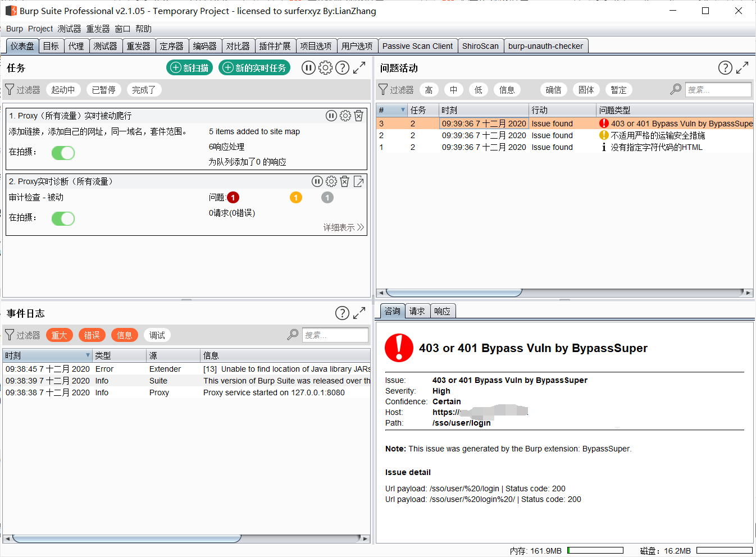Image resolution: width=756 pixels, height=557 pixels.
Task: Toggle the 已暂停 task filter
Action: [x=103, y=90]
